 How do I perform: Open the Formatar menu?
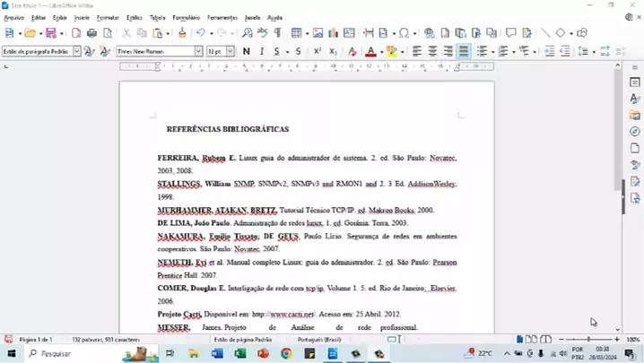pos(108,17)
